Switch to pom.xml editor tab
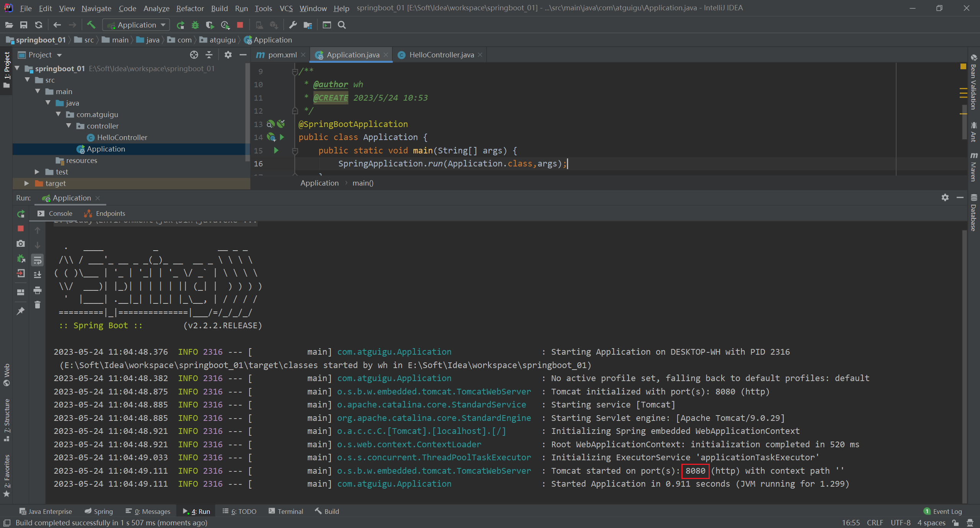Image resolution: width=980 pixels, height=528 pixels. click(x=282, y=55)
